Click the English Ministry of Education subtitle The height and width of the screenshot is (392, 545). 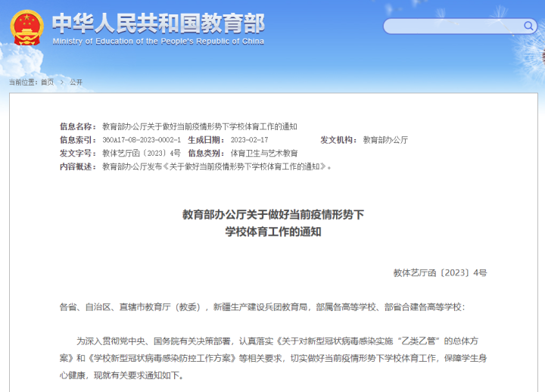(x=158, y=41)
